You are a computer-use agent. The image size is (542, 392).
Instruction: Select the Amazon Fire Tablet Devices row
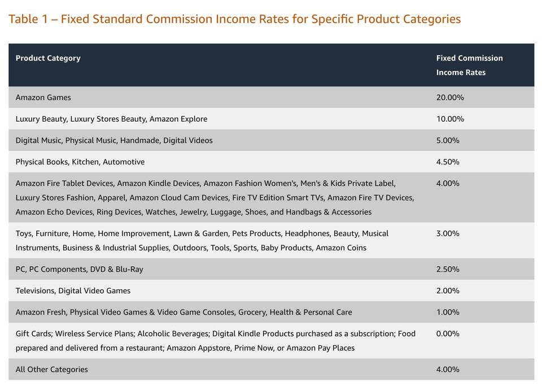(272, 197)
